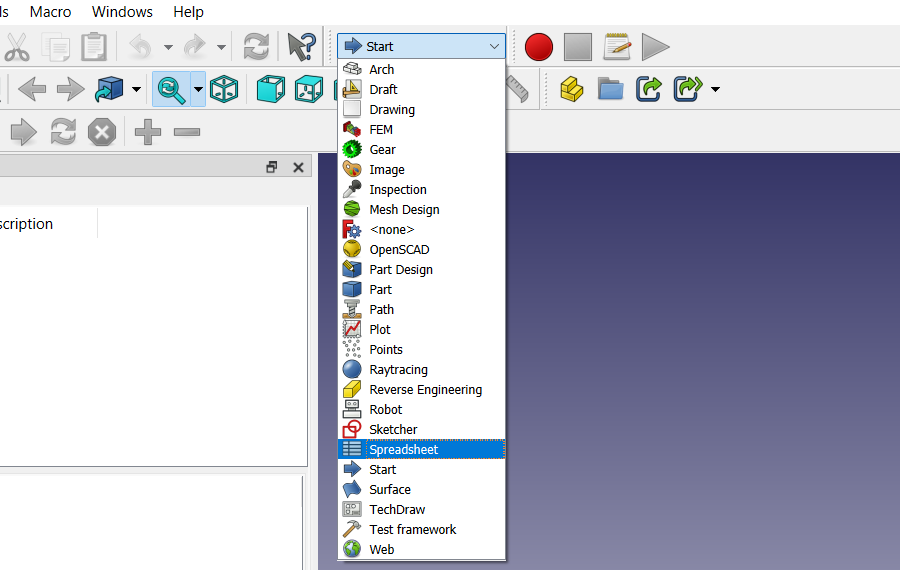Choose the Test framework workbench

[421, 530]
